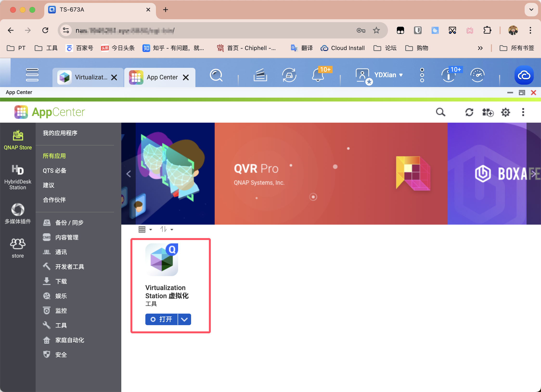Refresh the App Center app list
Image resolution: width=541 pixels, height=392 pixels.
pos(469,112)
